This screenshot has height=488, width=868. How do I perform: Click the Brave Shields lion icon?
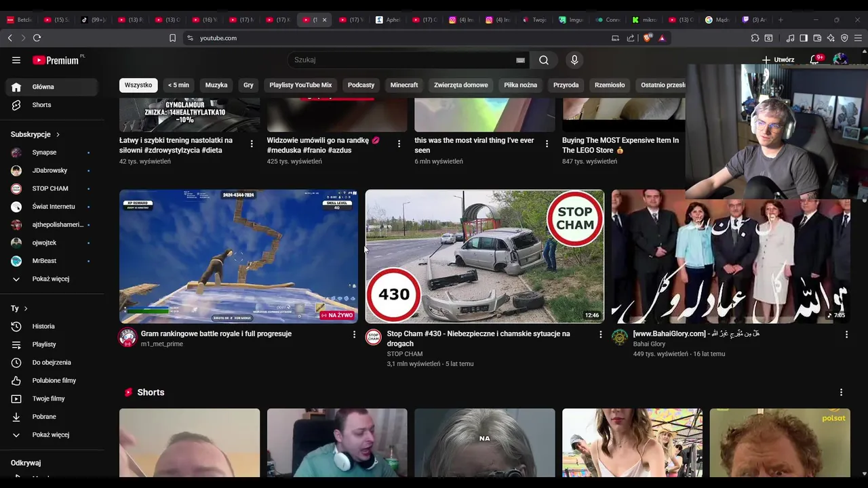click(647, 38)
